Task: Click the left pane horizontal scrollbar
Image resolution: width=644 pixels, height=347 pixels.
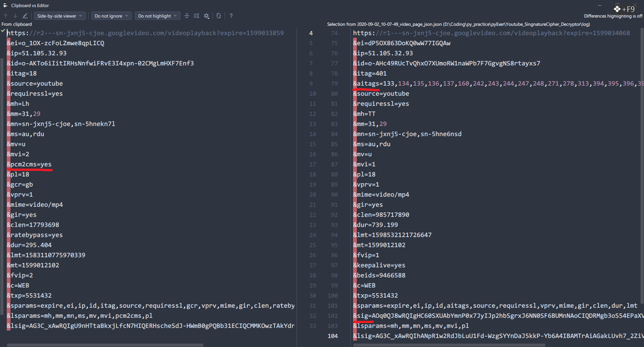Action: [x=105, y=345]
